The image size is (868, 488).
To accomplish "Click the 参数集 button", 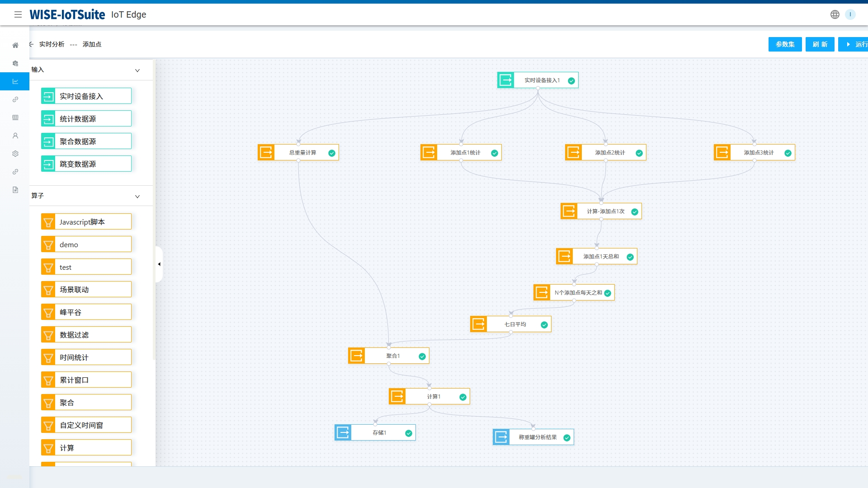I will click(785, 44).
